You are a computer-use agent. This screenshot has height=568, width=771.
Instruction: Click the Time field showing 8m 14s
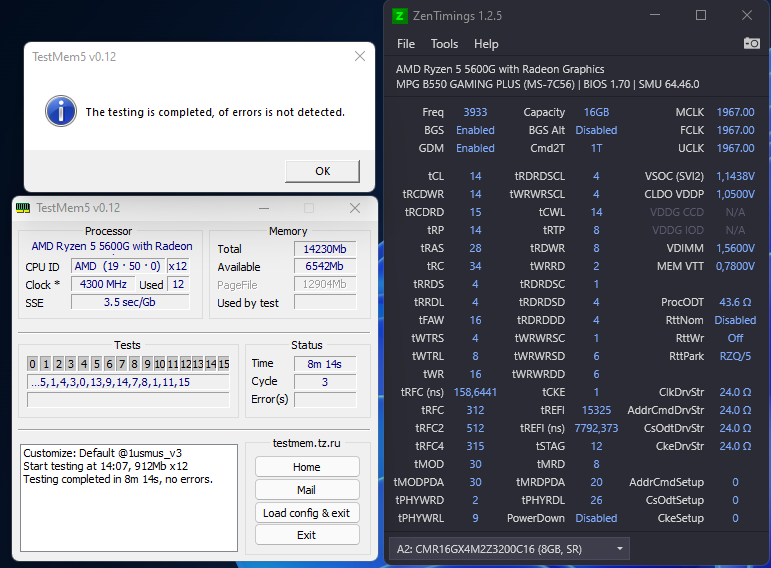point(325,364)
